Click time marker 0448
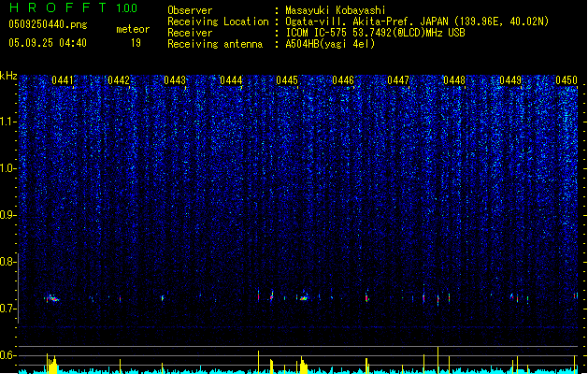The image size is (588, 374). point(454,80)
